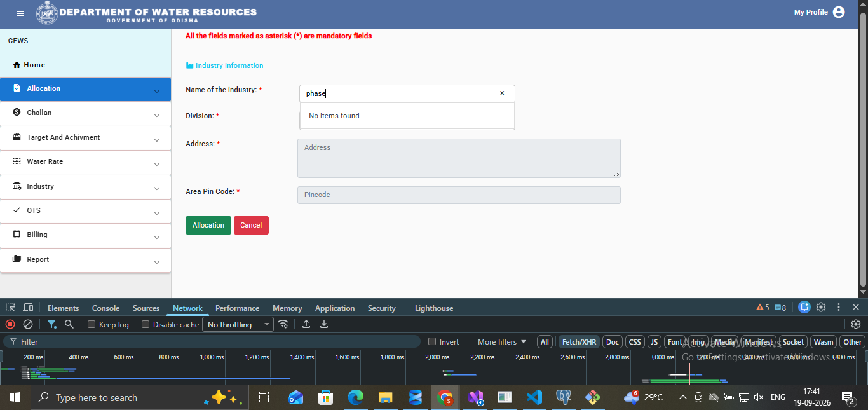This screenshot has height=410, width=868.
Task: Launch Visual Studio Code from the taskbar
Action: point(534,397)
